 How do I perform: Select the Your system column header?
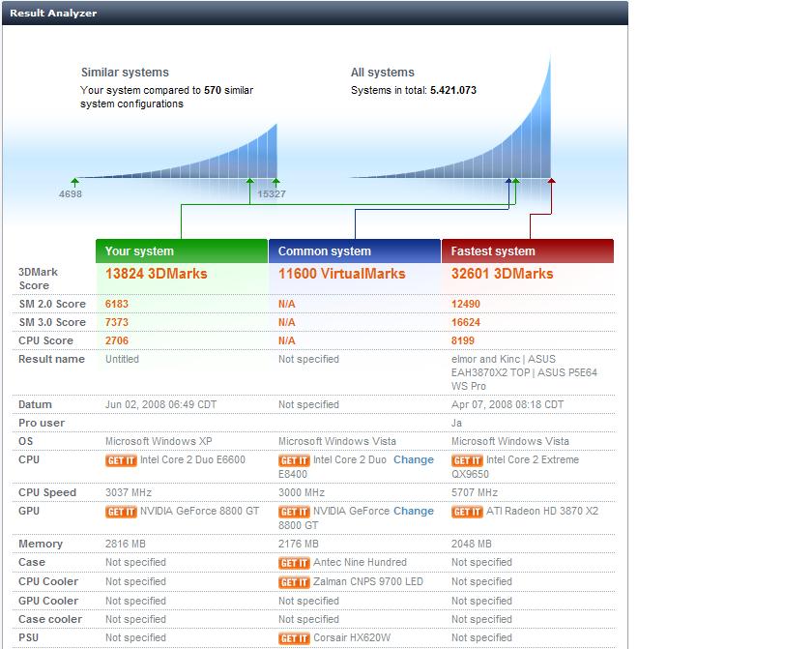182,251
